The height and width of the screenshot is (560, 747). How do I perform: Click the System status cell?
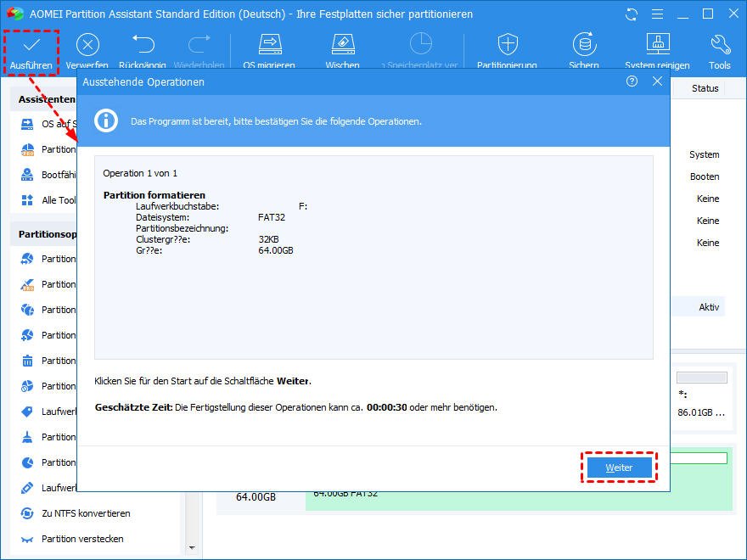704,154
